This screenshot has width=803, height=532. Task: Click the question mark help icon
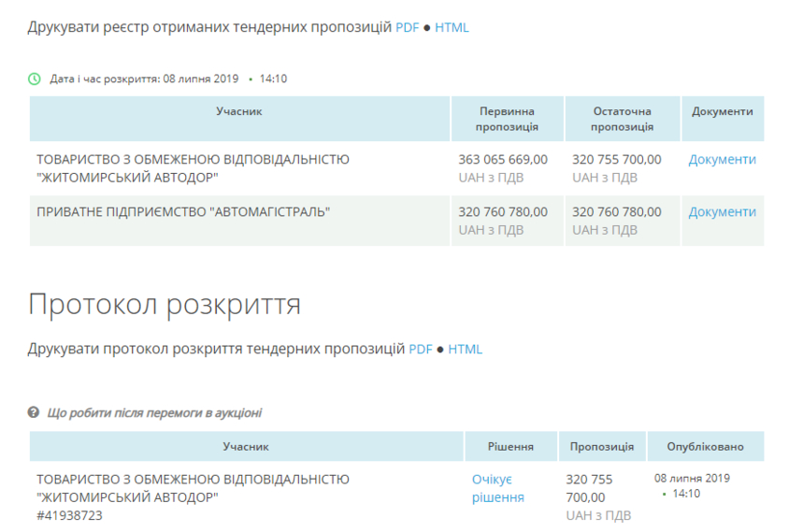tap(34, 412)
